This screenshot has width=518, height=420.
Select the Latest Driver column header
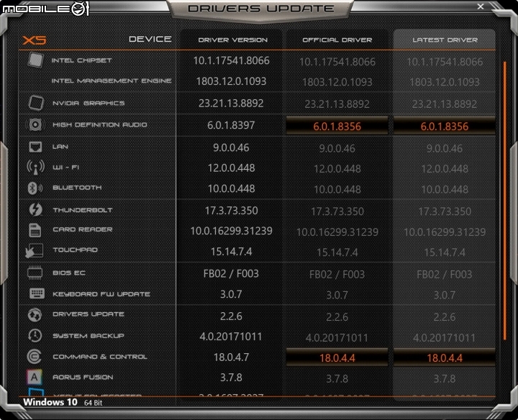[445, 40]
